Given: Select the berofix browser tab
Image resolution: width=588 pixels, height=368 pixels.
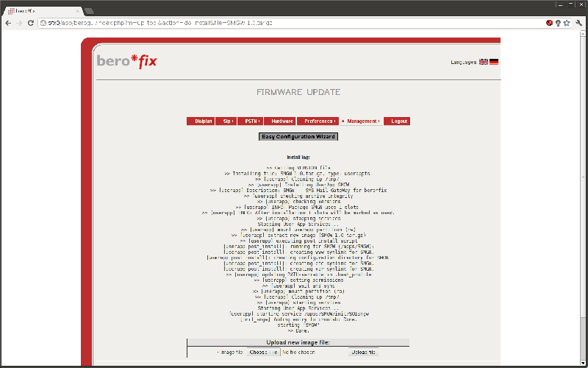Looking at the screenshot, I should (x=43, y=11).
